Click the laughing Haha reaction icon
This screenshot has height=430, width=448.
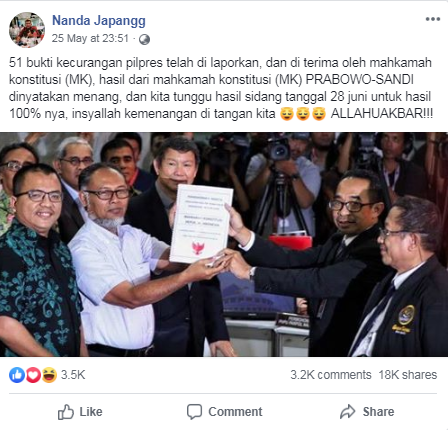[x=49, y=375]
